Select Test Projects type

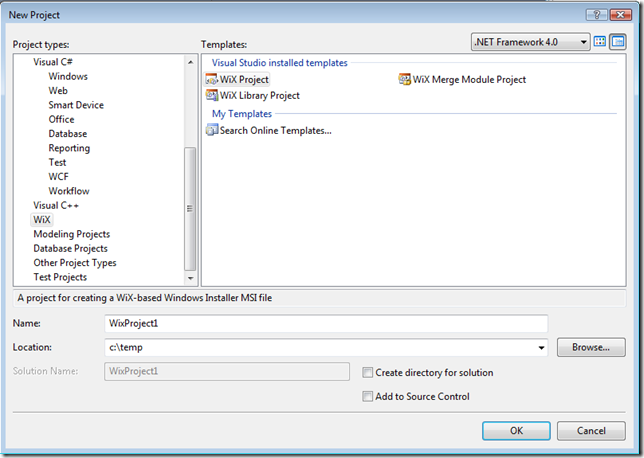[60, 277]
